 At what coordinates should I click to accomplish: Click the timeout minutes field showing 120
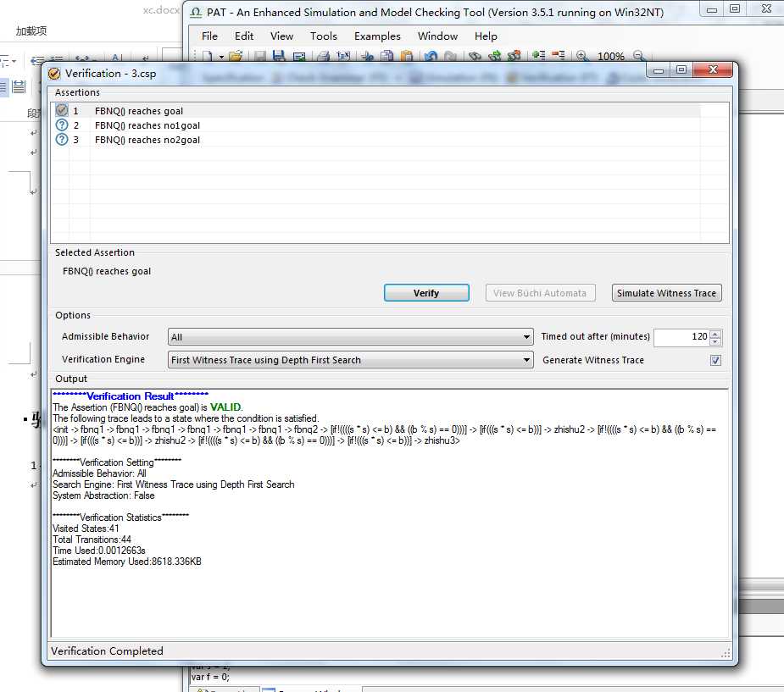681,337
